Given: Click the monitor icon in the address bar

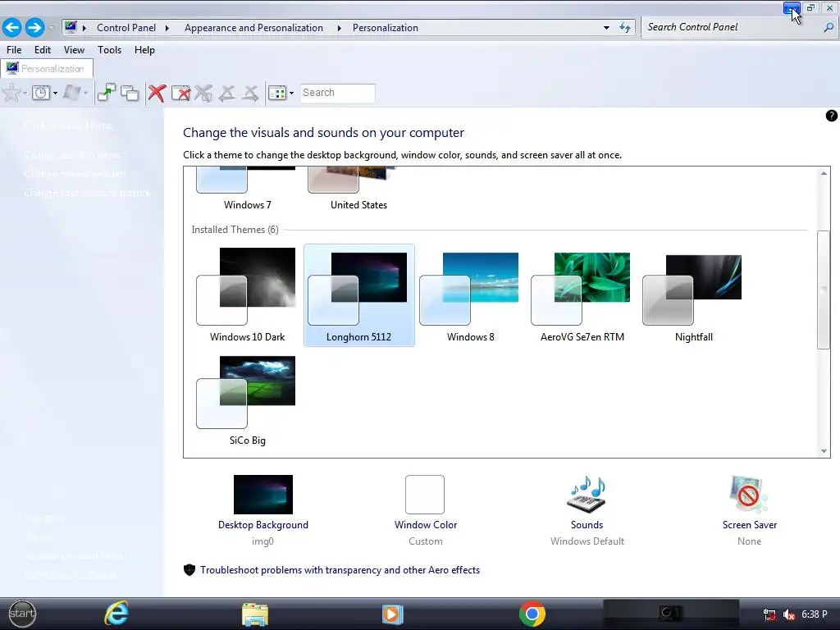Looking at the screenshot, I should [71, 27].
